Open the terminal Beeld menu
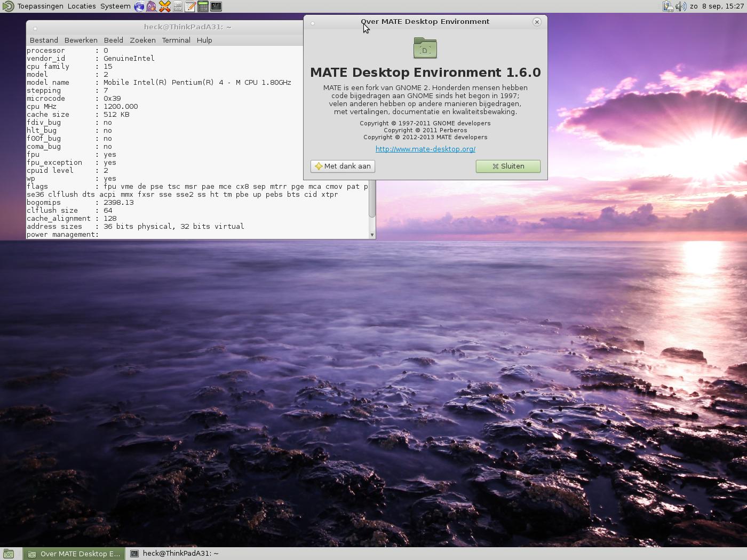747x560 pixels. pos(114,40)
